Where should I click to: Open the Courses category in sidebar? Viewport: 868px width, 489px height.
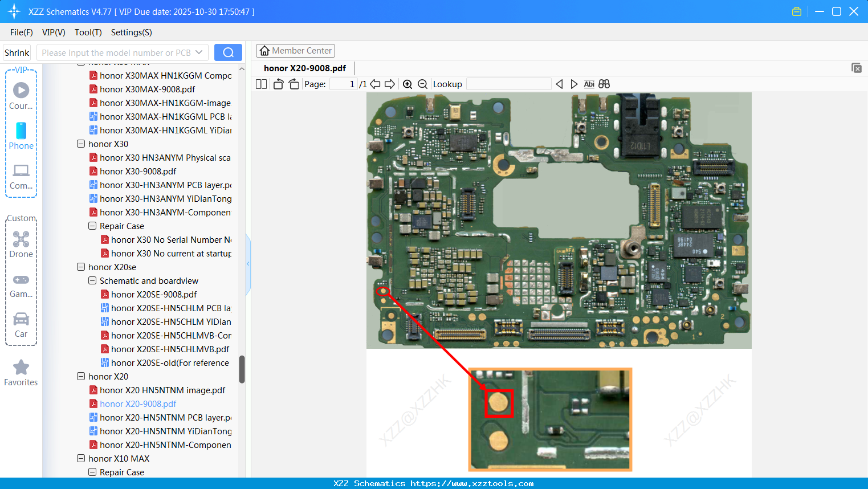[x=21, y=96]
